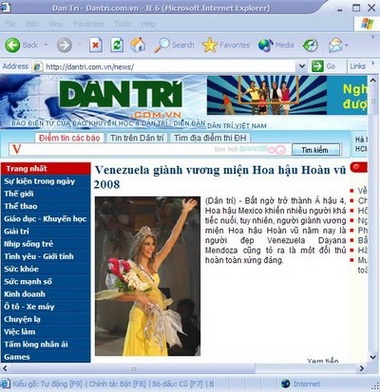Select the Tìm địa điểm thi ĐH tab
Screen dimensions: 380x392
point(210,138)
